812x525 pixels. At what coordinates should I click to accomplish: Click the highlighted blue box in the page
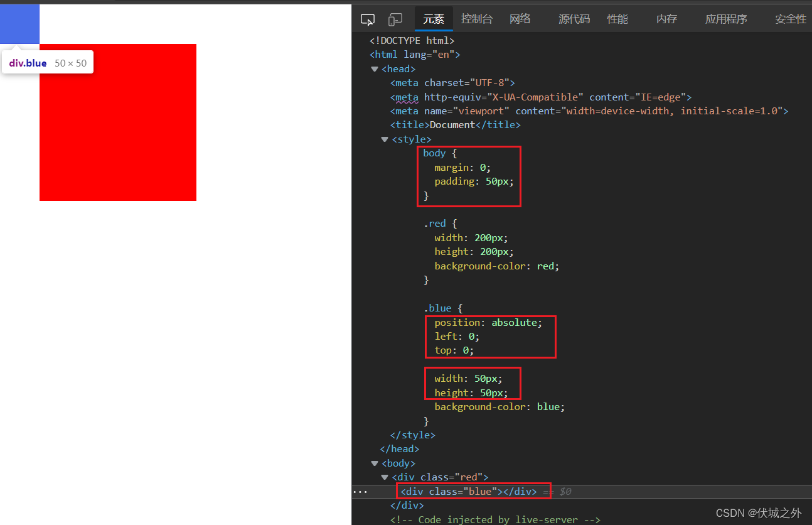[x=19, y=24]
